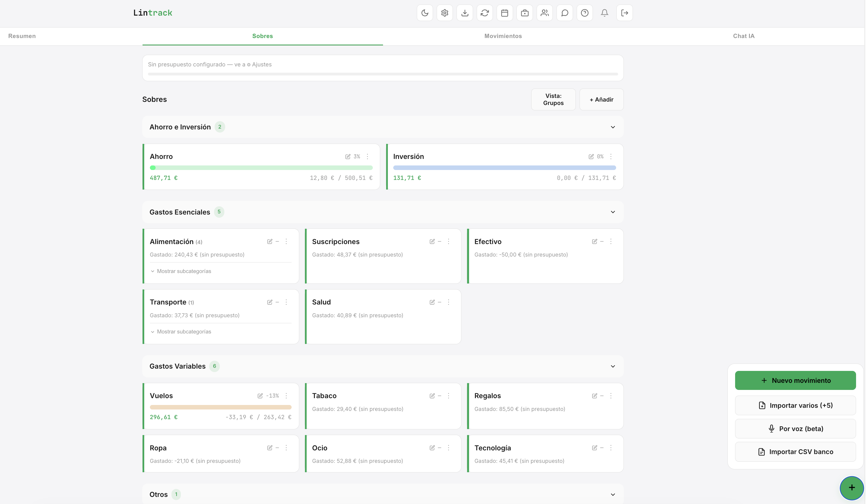Open the Regalos card options menu
Viewport: 866px width, 504px height.
(x=611, y=396)
